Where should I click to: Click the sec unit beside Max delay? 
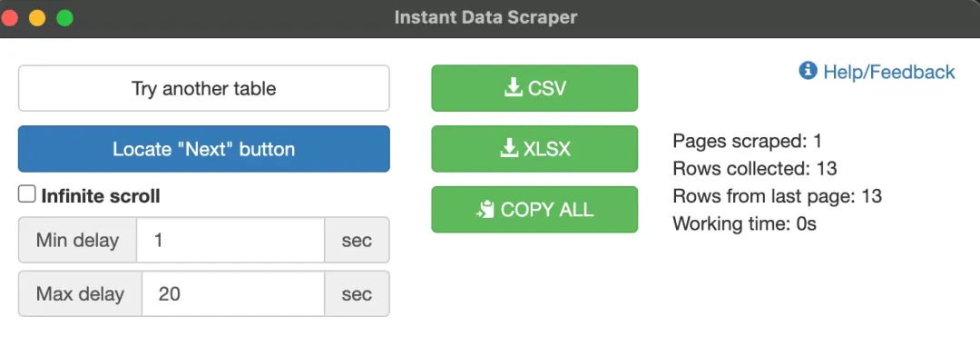point(357,294)
